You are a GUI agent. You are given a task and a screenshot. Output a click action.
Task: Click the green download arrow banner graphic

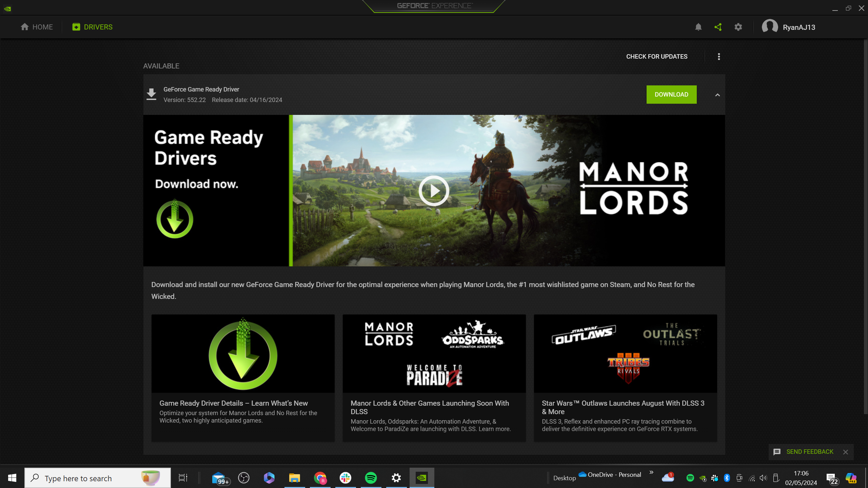tap(175, 219)
